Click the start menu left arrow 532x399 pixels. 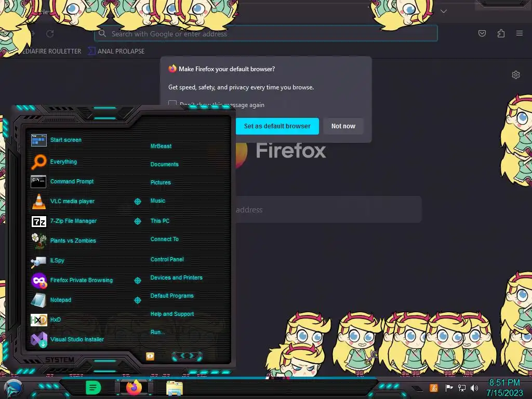point(182,355)
